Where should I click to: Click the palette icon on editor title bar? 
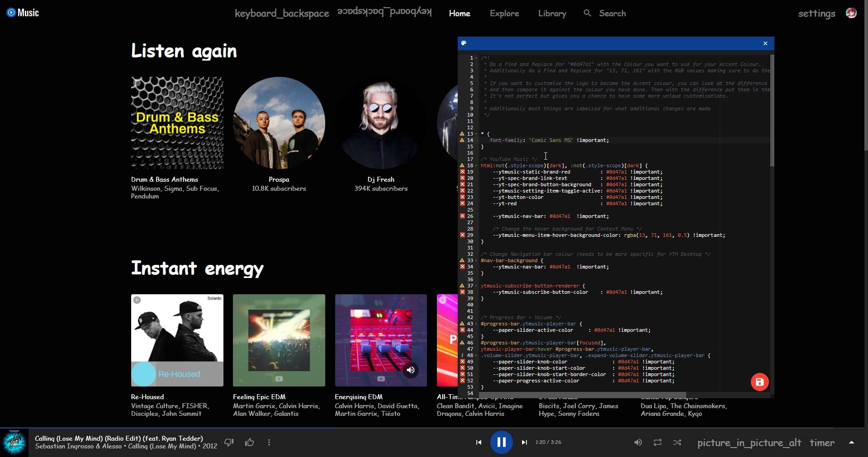(464, 43)
